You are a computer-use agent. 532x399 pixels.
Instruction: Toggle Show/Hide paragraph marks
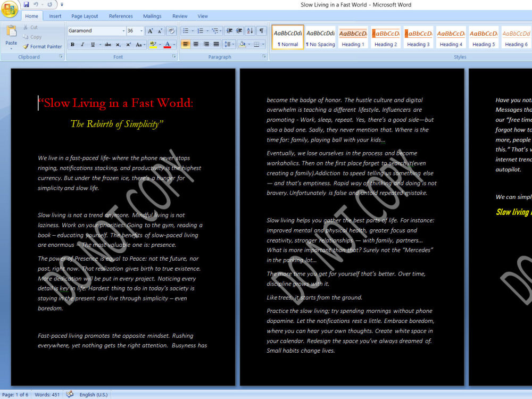[x=261, y=31]
